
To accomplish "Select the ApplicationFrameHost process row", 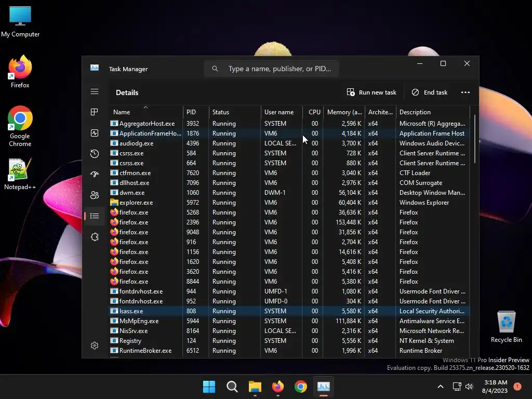I will click(x=289, y=134).
